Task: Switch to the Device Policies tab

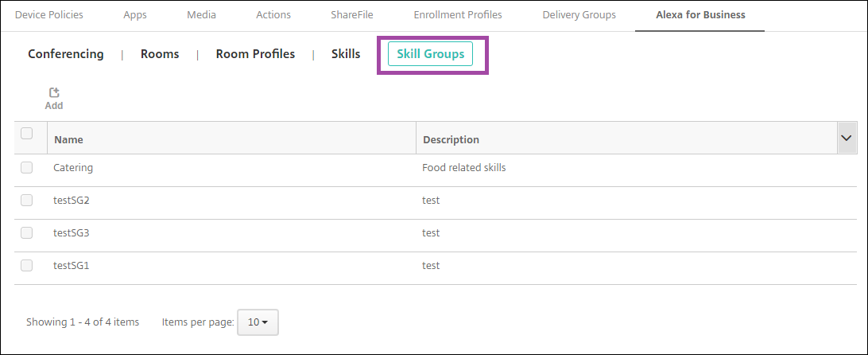Action: pos(48,15)
